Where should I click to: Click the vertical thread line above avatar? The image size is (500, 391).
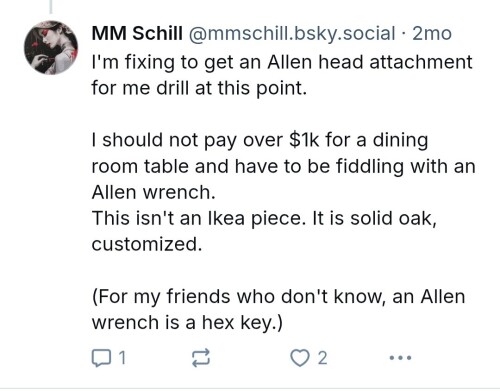pos(51,7)
